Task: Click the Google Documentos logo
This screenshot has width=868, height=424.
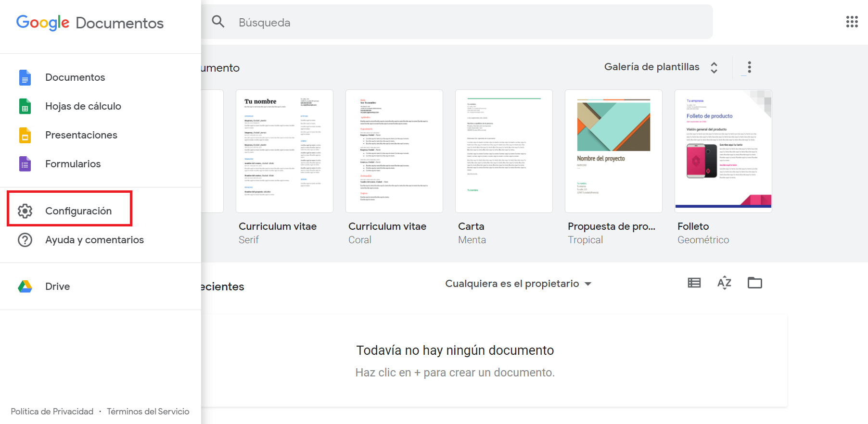Action: click(90, 23)
